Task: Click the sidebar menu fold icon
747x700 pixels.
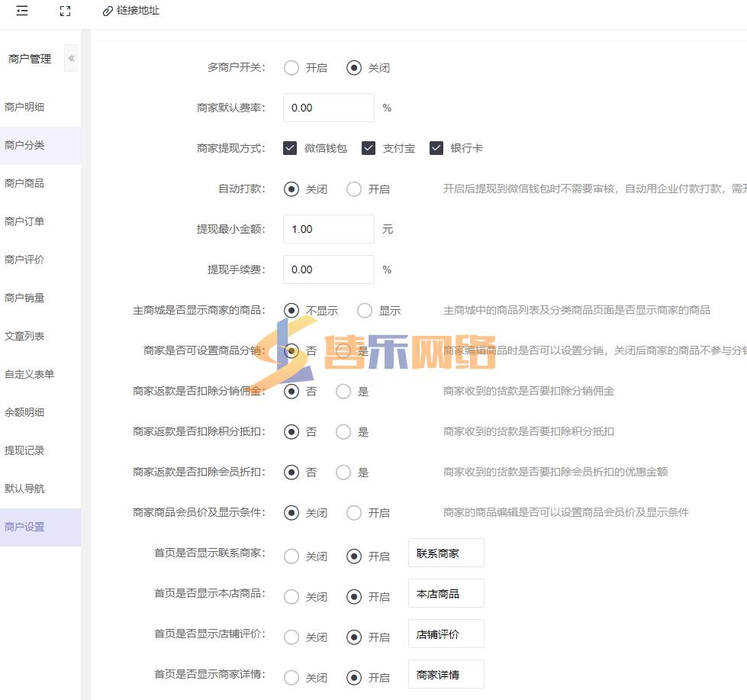Action: point(22,11)
